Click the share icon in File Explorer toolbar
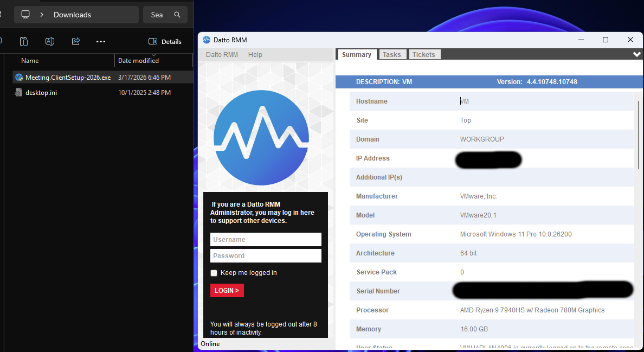644x352 pixels. pos(75,41)
